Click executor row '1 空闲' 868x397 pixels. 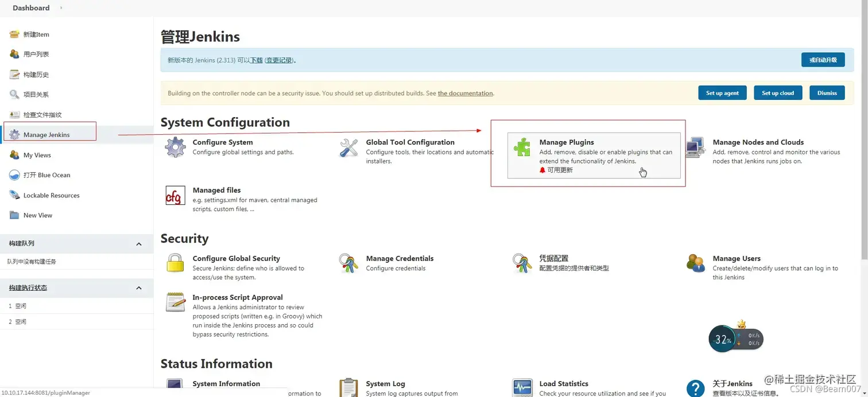(76, 306)
